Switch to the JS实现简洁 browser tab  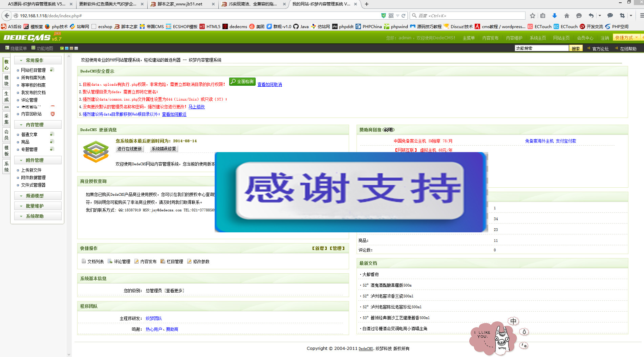253,4
